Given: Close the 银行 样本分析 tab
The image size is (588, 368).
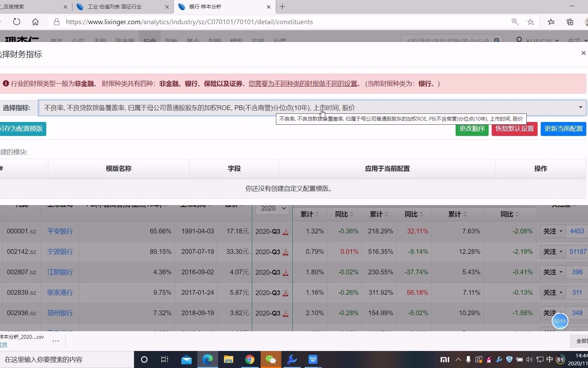Looking at the screenshot, I should pos(269,7).
